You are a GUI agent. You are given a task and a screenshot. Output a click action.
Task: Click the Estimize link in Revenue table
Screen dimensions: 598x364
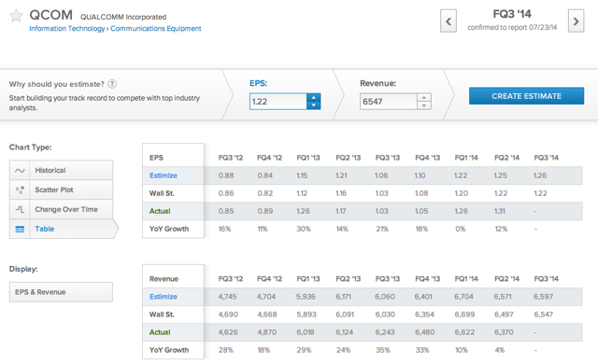coord(164,297)
